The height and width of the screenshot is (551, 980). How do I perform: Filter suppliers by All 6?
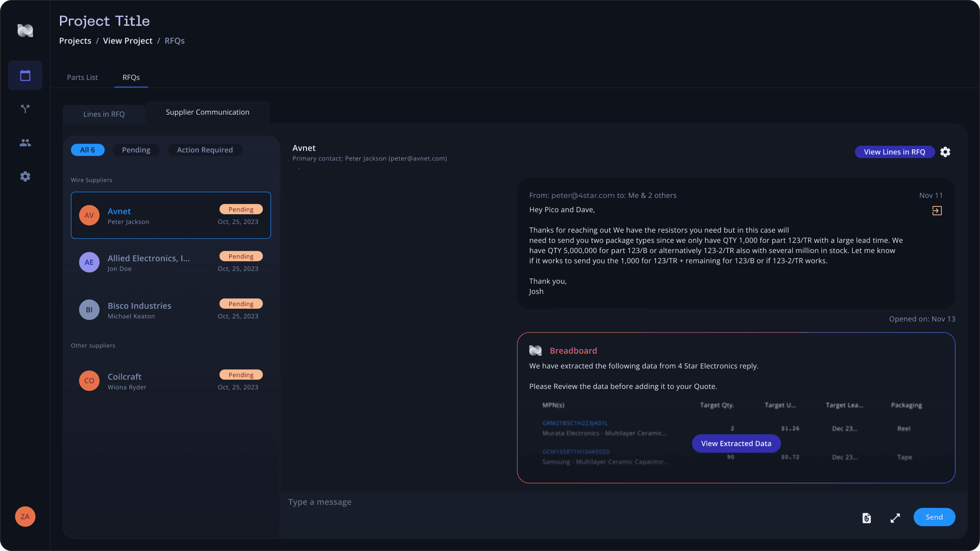pos(87,150)
